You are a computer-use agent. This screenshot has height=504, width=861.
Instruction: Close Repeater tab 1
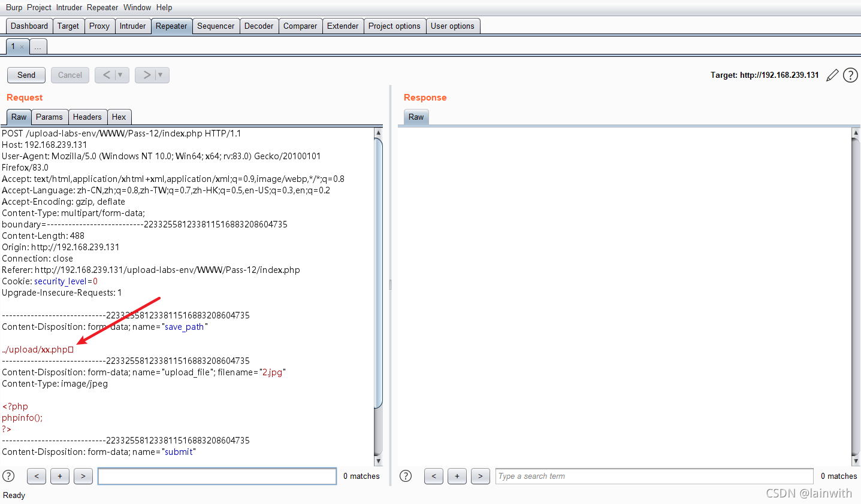point(22,47)
